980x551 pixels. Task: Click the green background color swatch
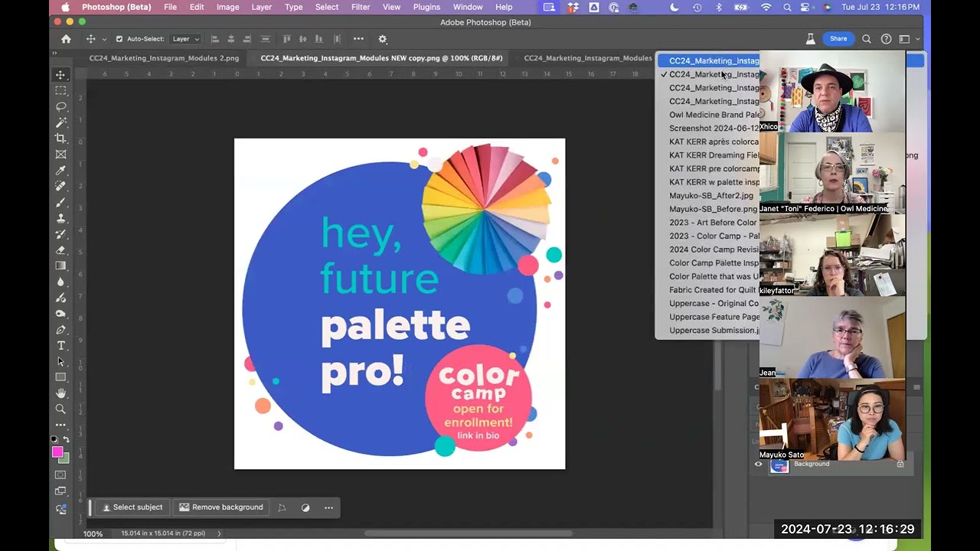(64, 458)
